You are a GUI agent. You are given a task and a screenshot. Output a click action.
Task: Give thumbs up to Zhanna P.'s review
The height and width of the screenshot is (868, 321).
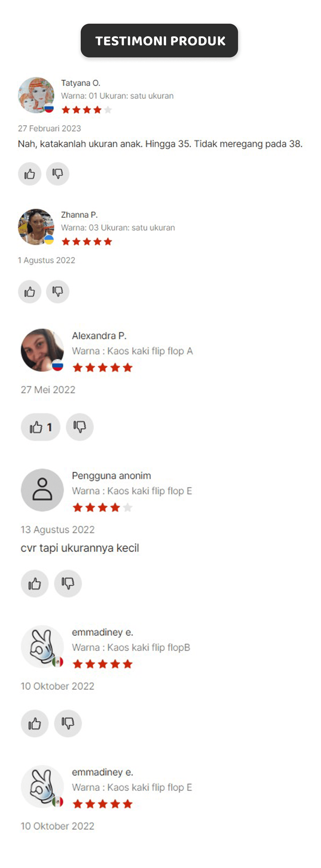point(30,291)
